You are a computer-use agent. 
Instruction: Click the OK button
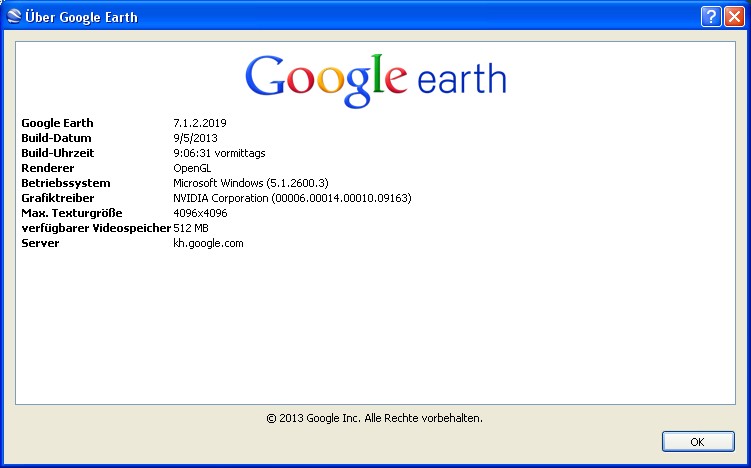[698, 442]
